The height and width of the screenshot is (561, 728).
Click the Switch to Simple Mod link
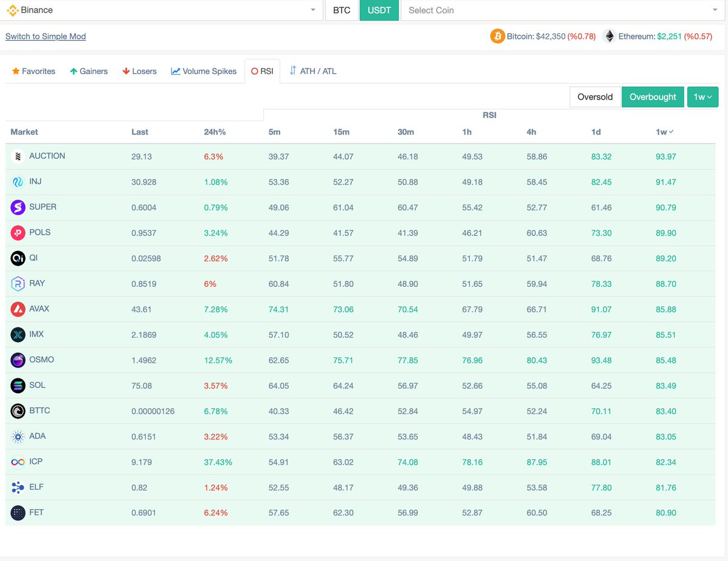pyautogui.click(x=45, y=36)
